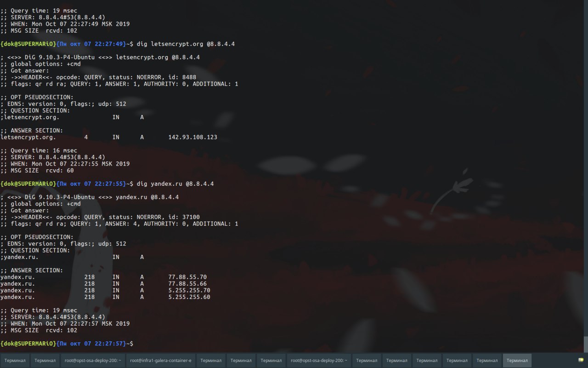Image resolution: width=588 pixels, height=368 pixels.
Task: Switch to the root@infra1-galera-container-e taskbar window
Action: (160, 360)
